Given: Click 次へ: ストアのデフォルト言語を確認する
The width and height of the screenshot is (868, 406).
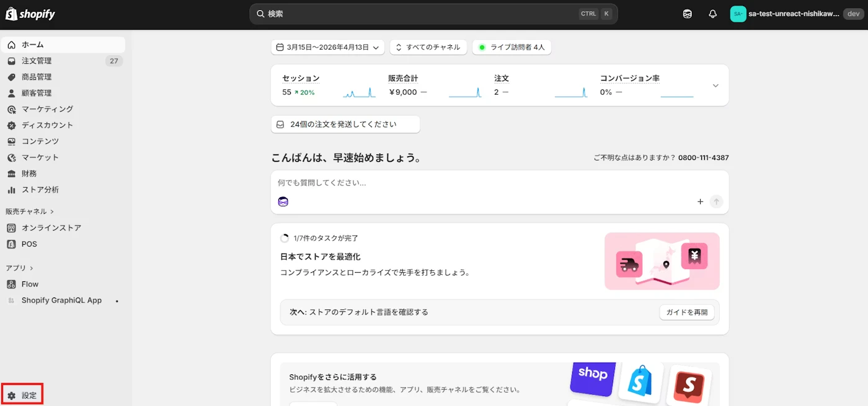Looking at the screenshot, I should 359,312.
